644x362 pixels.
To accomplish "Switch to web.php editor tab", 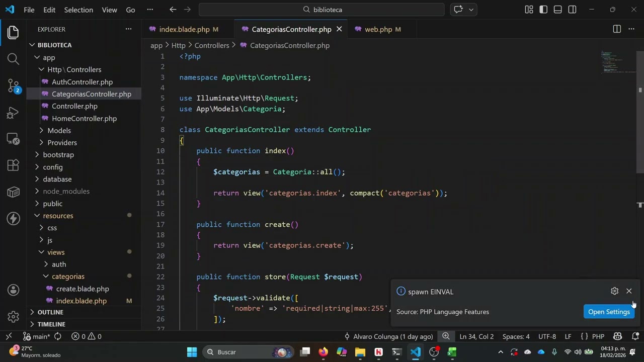I will tap(378, 29).
